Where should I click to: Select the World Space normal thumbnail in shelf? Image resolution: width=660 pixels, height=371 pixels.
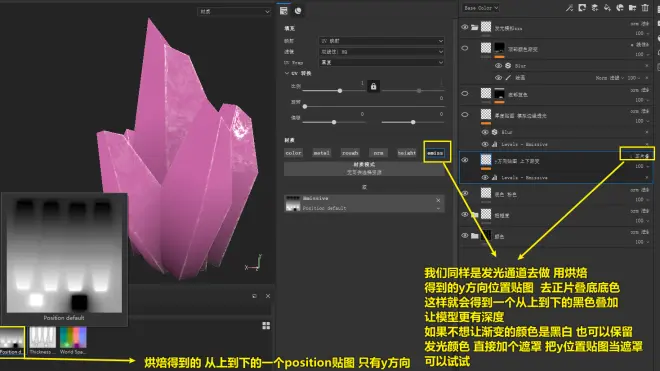[x=73, y=341]
